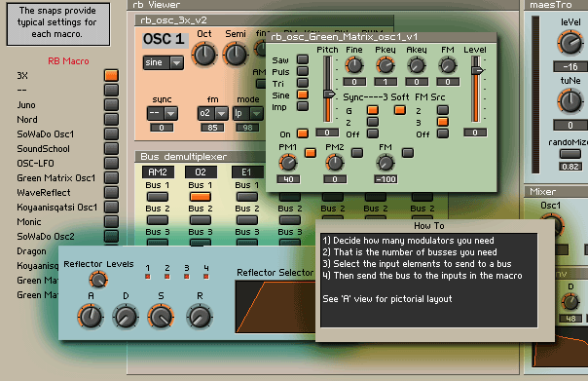
Task: Toggle the PM1 enable button
Action: pos(311,153)
